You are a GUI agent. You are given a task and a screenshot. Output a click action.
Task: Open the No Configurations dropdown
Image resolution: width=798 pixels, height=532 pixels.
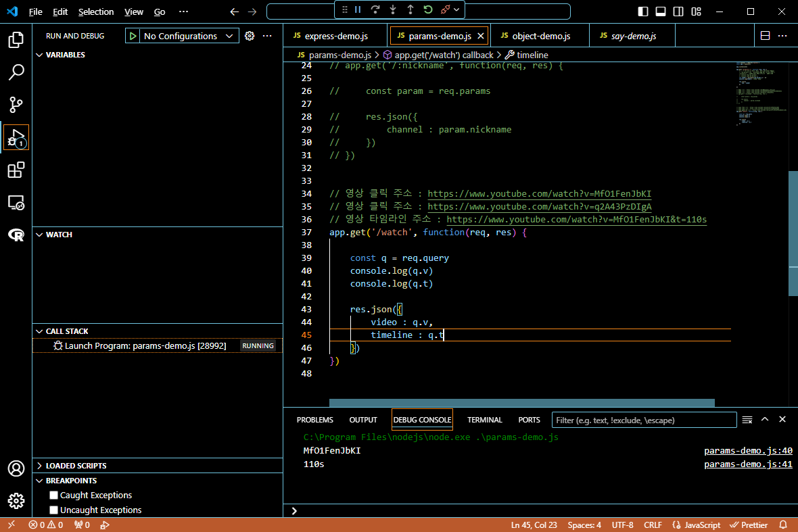[x=188, y=36]
